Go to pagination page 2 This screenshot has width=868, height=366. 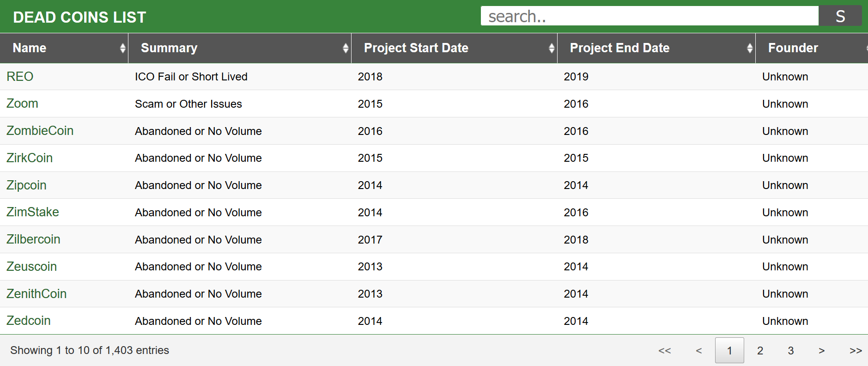tap(760, 351)
